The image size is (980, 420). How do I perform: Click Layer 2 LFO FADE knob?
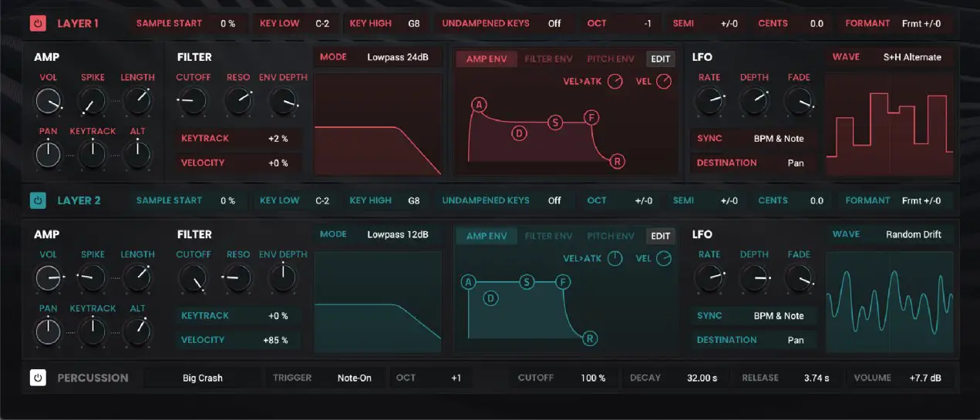click(799, 277)
